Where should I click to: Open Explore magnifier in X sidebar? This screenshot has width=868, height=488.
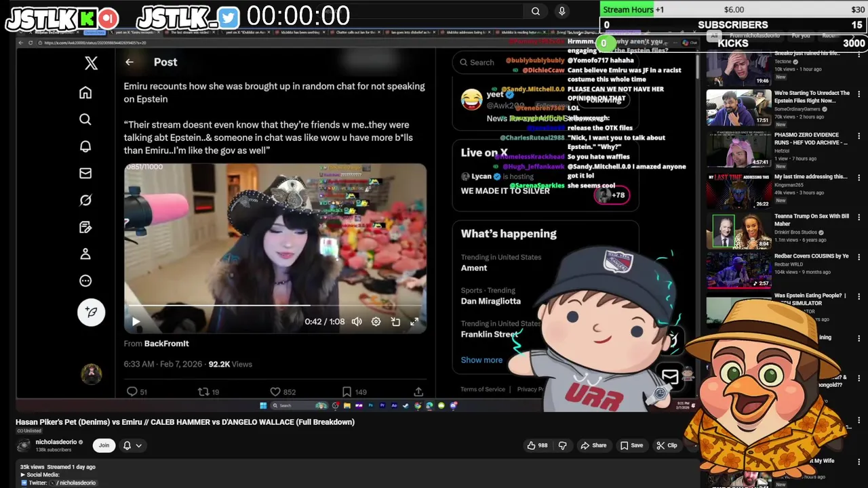pos(85,119)
